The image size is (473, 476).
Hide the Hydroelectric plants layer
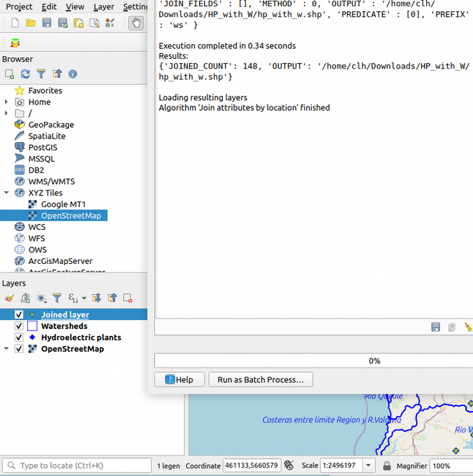(19, 337)
